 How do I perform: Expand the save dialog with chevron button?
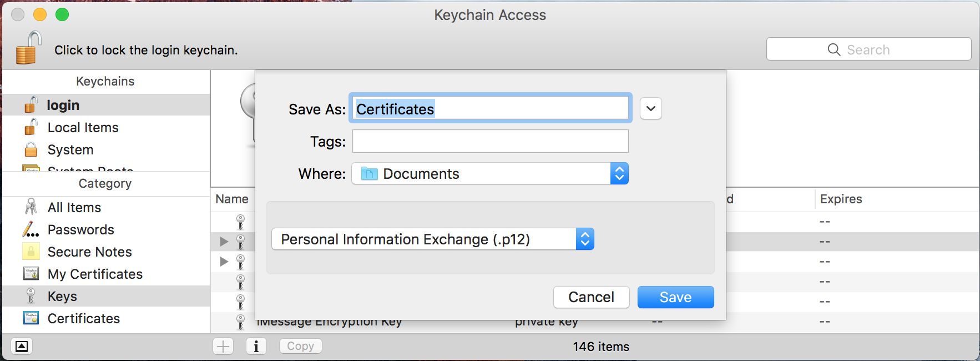[x=651, y=108]
